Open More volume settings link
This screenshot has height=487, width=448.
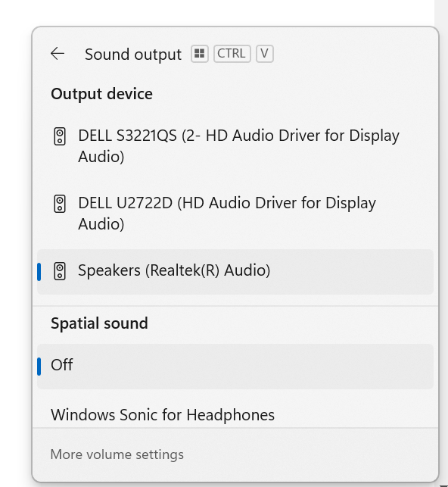click(x=117, y=454)
